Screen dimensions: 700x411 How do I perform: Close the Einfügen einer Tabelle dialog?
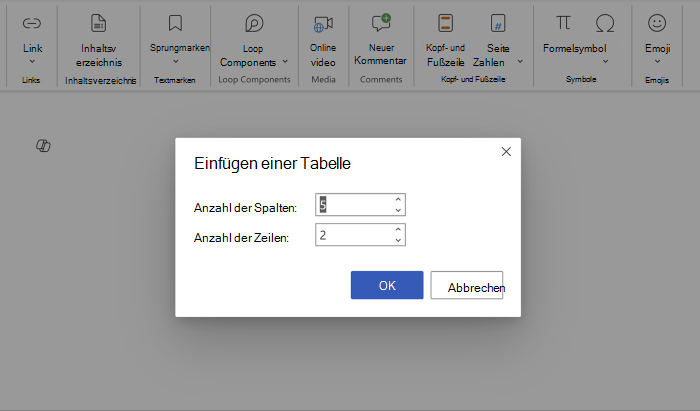tap(506, 152)
